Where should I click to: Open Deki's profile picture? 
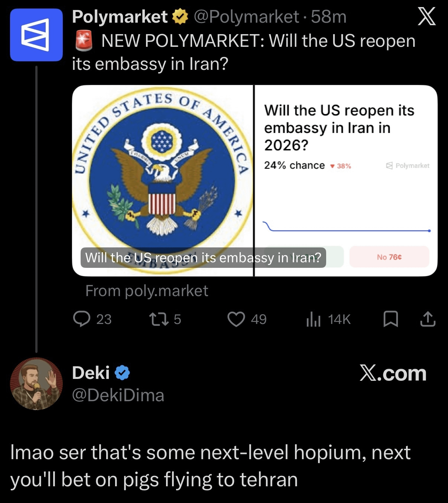click(36, 384)
